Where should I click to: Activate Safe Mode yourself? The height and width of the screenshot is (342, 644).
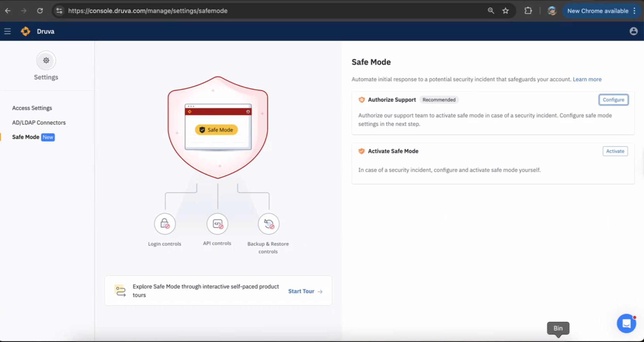coord(615,151)
